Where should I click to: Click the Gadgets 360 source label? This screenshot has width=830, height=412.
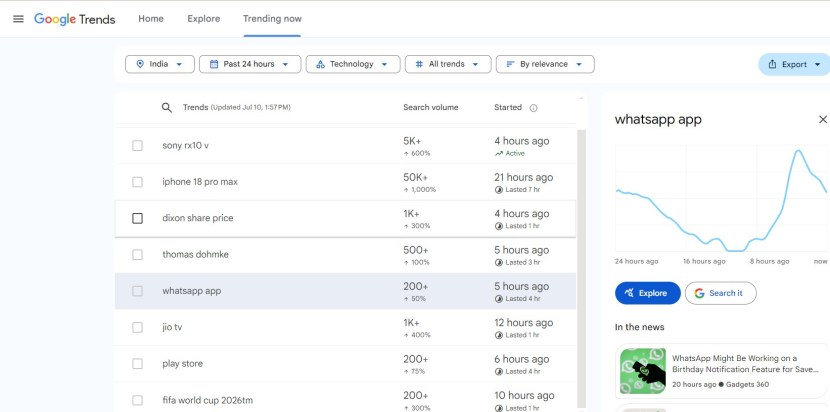(x=747, y=384)
